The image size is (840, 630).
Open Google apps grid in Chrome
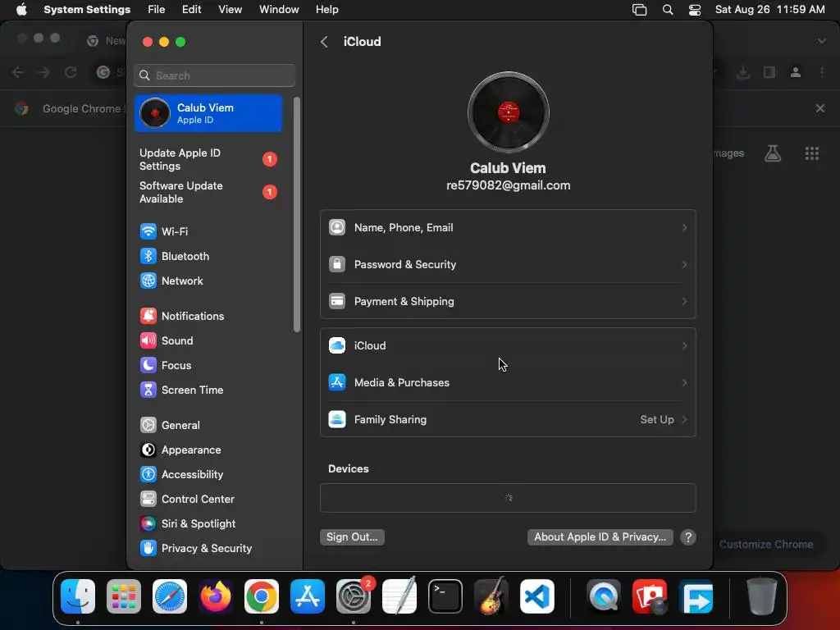[811, 153]
